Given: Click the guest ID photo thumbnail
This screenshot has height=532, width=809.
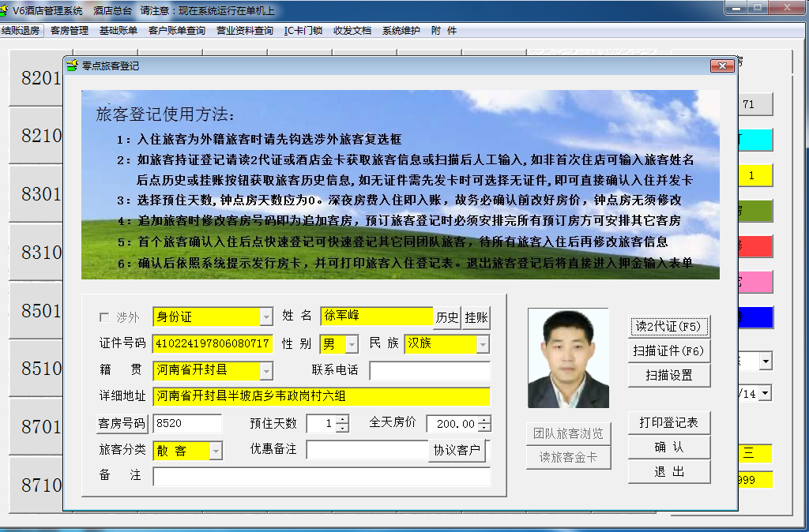Looking at the screenshot, I should (569, 358).
